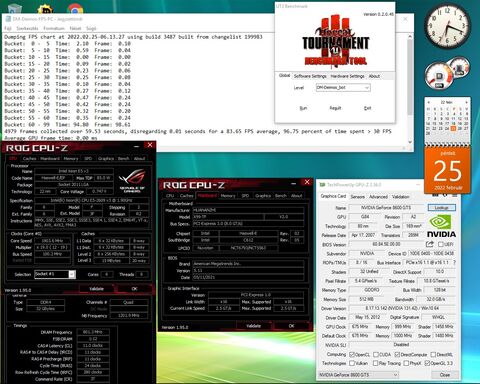Open the Súgó menu in Notepad
Image resolution: width=480 pixels, height=384 pixels.
91,28
